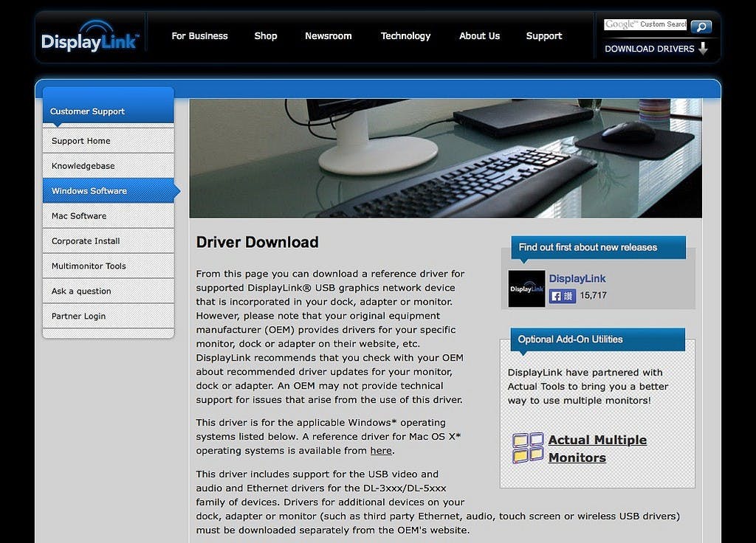
Task: Click the Facebook like button
Action: point(562,296)
